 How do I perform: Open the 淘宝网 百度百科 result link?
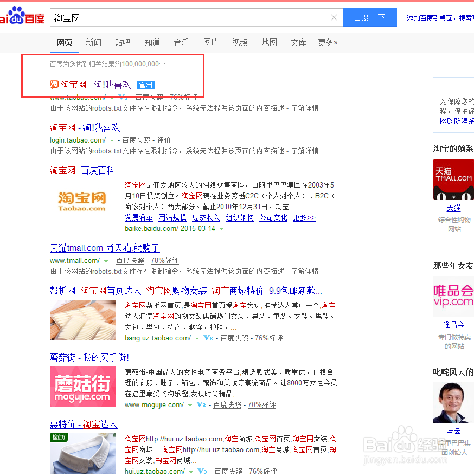(82, 170)
